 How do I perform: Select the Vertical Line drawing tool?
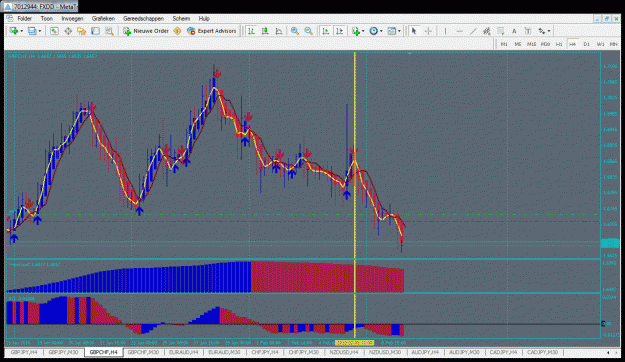(445, 31)
